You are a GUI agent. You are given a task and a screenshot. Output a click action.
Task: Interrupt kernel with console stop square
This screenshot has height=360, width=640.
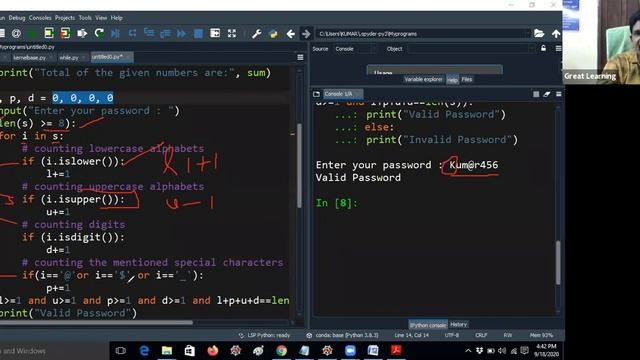[x=536, y=94]
